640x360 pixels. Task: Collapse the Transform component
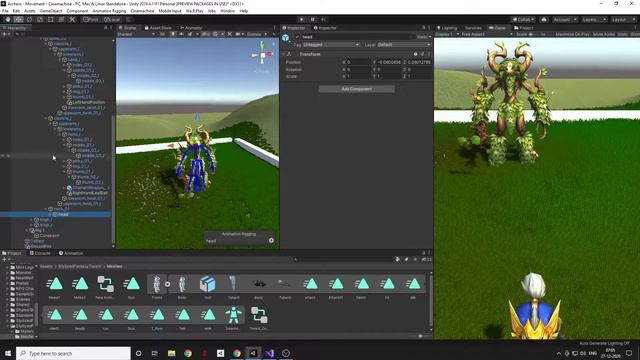284,54
